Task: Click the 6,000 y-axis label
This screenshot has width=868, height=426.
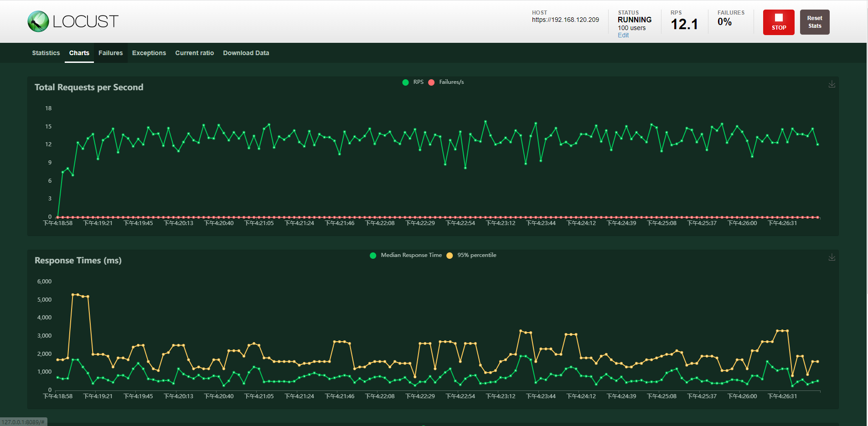Action: click(x=44, y=282)
